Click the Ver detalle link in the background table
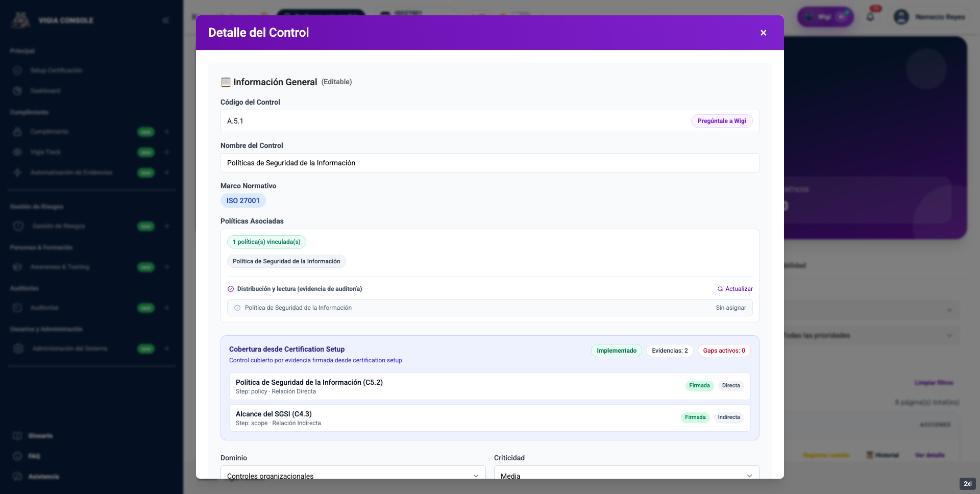The image size is (980, 494). (929, 455)
